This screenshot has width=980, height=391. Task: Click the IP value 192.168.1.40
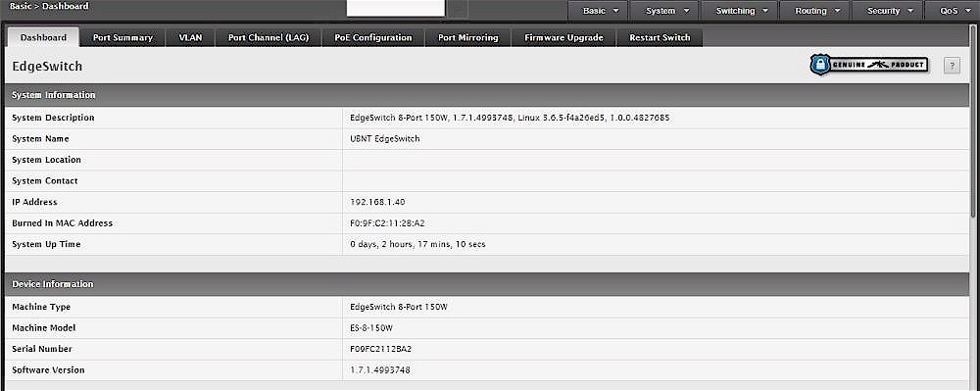pyautogui.click(x=378, y=202)
